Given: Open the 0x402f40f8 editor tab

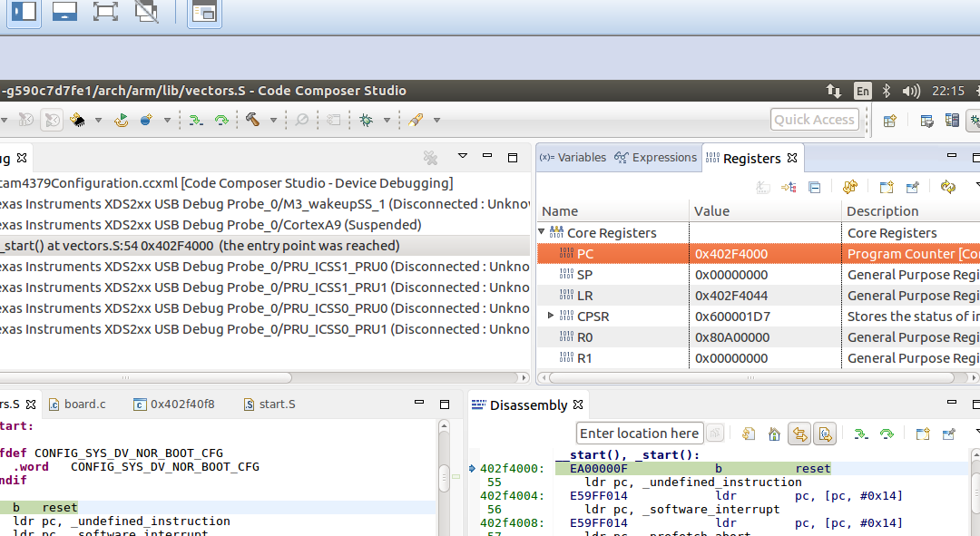Looking at the screenshot, I should point(174,404).
